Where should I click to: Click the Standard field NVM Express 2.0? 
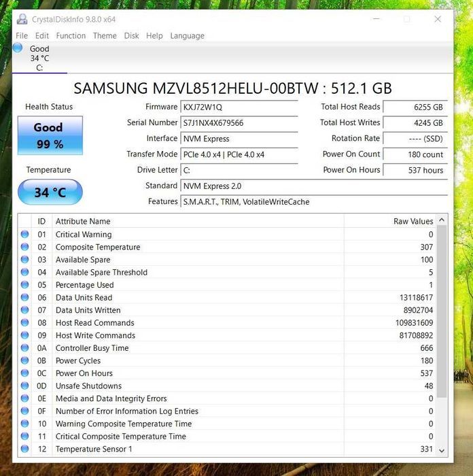(x=314, y=186)
